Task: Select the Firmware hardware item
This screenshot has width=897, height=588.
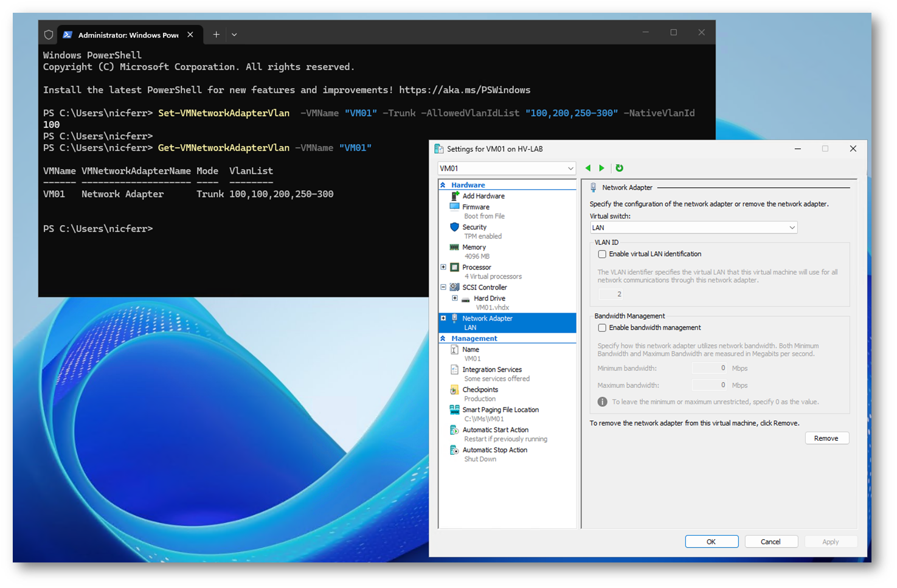Action: [x=476, y=207]
